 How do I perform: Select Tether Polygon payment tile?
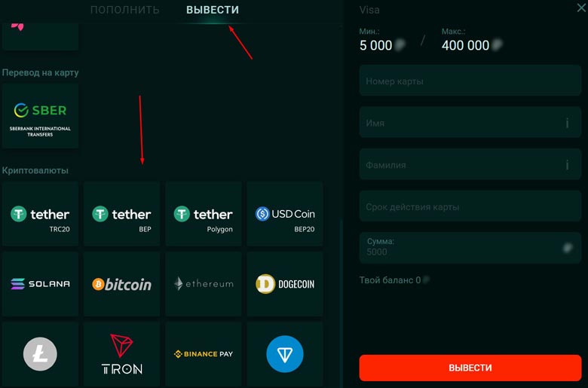coord(204,214)
